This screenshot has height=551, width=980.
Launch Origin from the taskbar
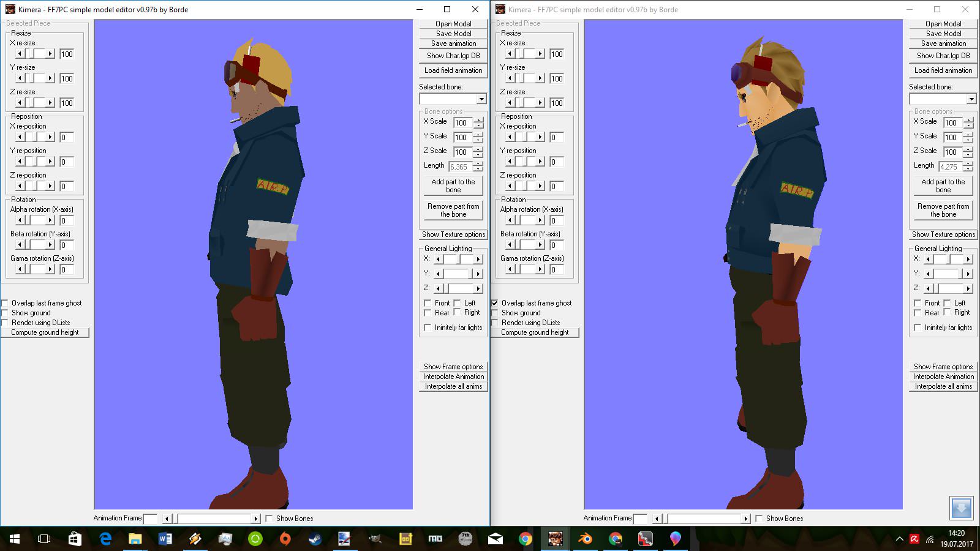[x=285, y=539]
